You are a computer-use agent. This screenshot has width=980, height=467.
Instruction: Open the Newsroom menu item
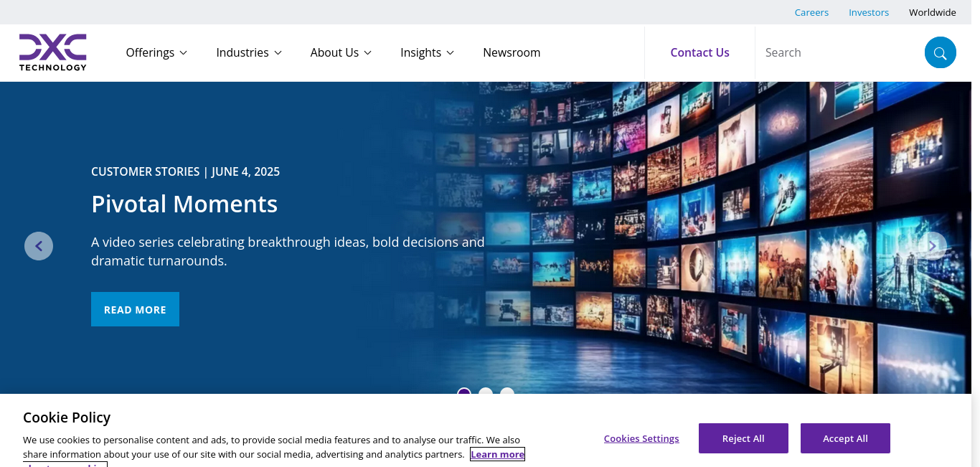pyautogui.click(x=512, y=52)
